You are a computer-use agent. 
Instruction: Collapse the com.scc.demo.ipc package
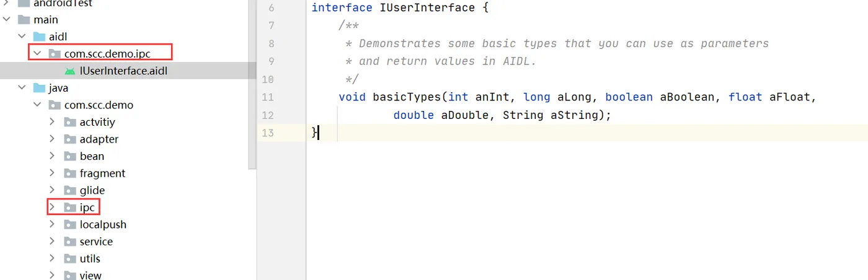(37, 55)
